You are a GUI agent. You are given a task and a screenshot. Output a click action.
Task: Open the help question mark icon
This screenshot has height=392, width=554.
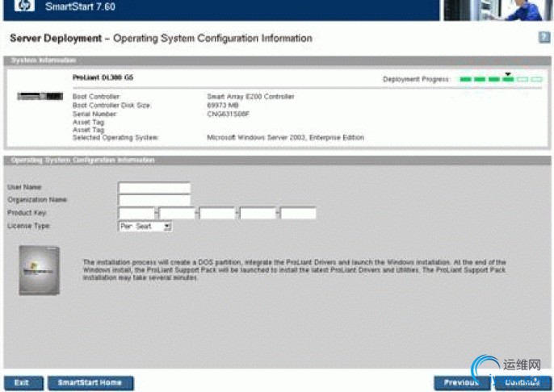[544, 37]
